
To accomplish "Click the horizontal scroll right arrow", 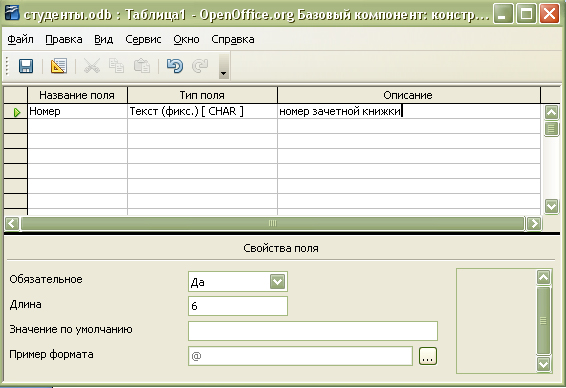I will [534, 223].
